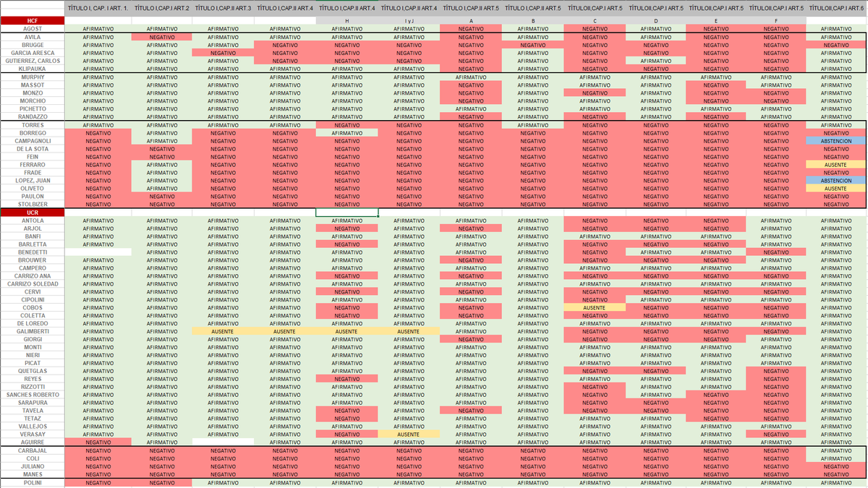The width and height of the screenshot is (868, 488).
Task: Click the 'TÍTULO I,CAP.II ART.3' column header
Action: point(223,7)
